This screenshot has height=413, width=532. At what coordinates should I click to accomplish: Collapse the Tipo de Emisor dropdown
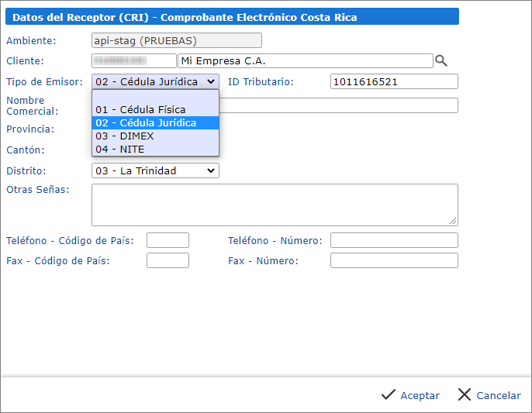155,81
